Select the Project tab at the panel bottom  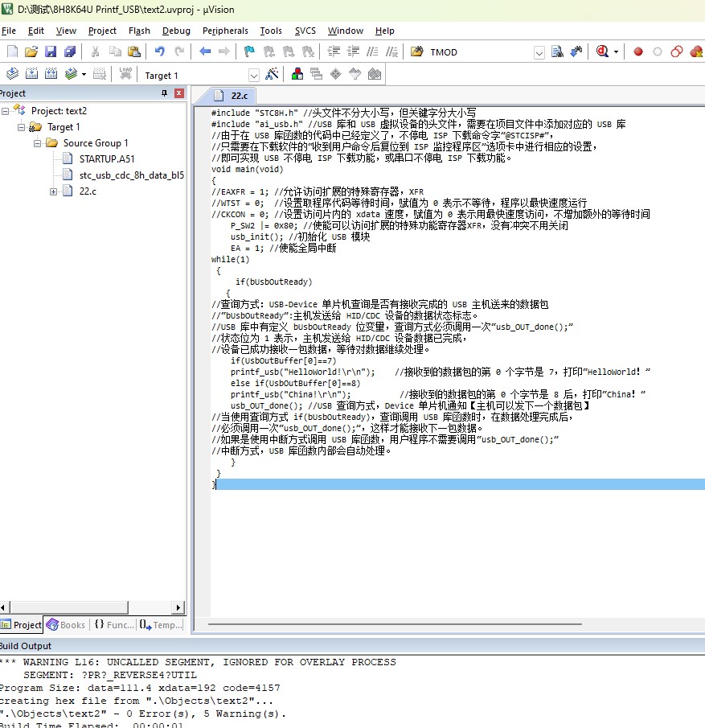coord(22,625)
